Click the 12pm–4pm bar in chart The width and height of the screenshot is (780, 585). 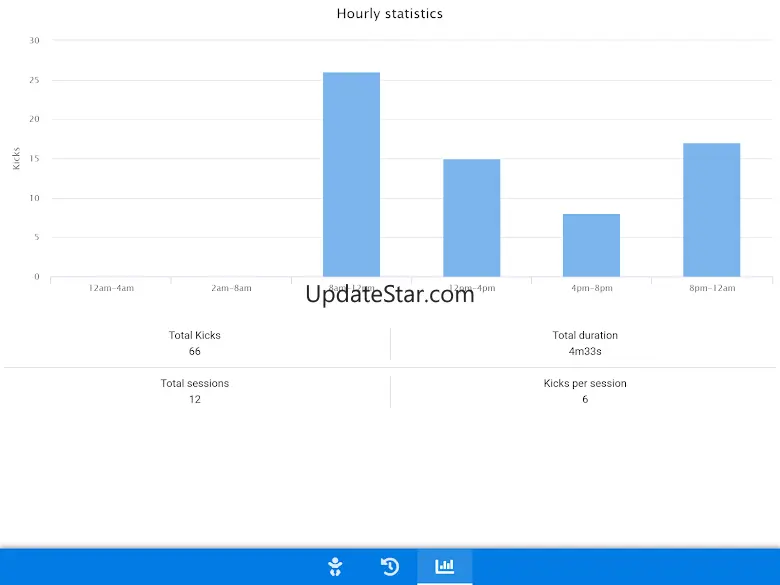pyautogui.click(x=472, y=218)
